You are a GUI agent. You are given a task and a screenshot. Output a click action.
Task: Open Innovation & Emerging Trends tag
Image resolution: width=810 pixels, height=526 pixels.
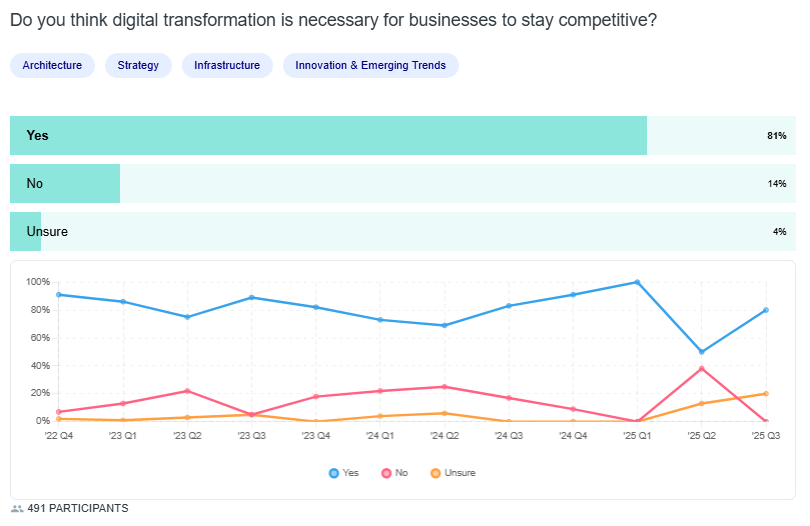click(x=370, y=65)
